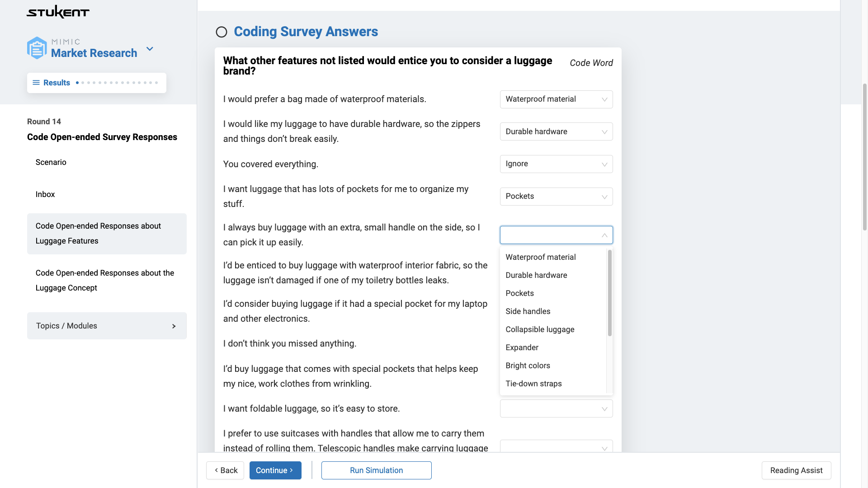Viewport: 868px width, 488px height.
Task: Click Continue button to proceed
Action: point(275,470)
